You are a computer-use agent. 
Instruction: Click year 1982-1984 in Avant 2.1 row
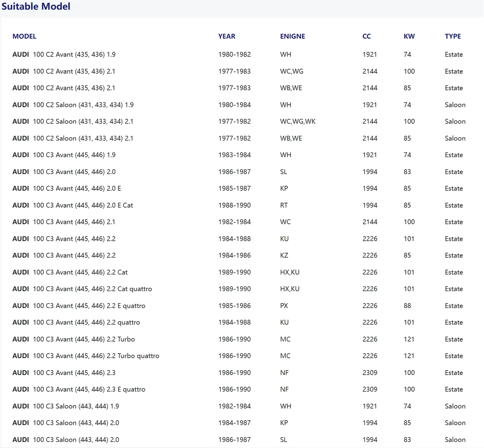coord(234,222)
